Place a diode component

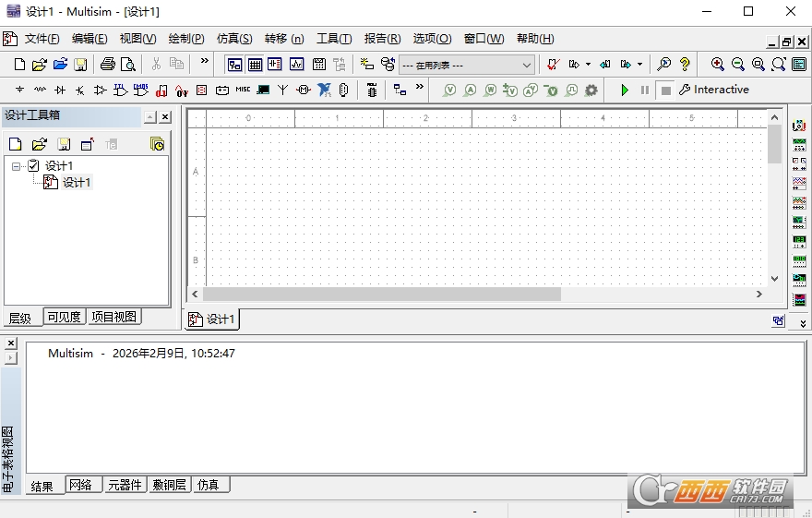[60, 90]
